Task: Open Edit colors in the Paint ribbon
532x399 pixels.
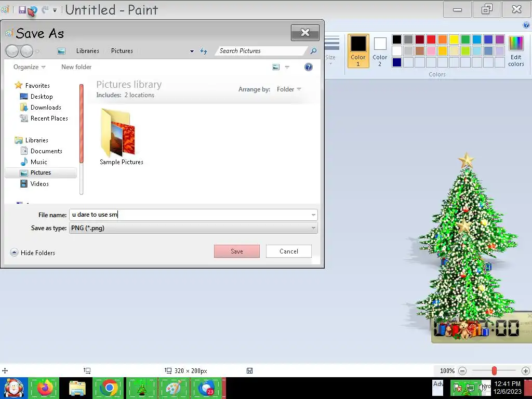Action: pos(516,51)
